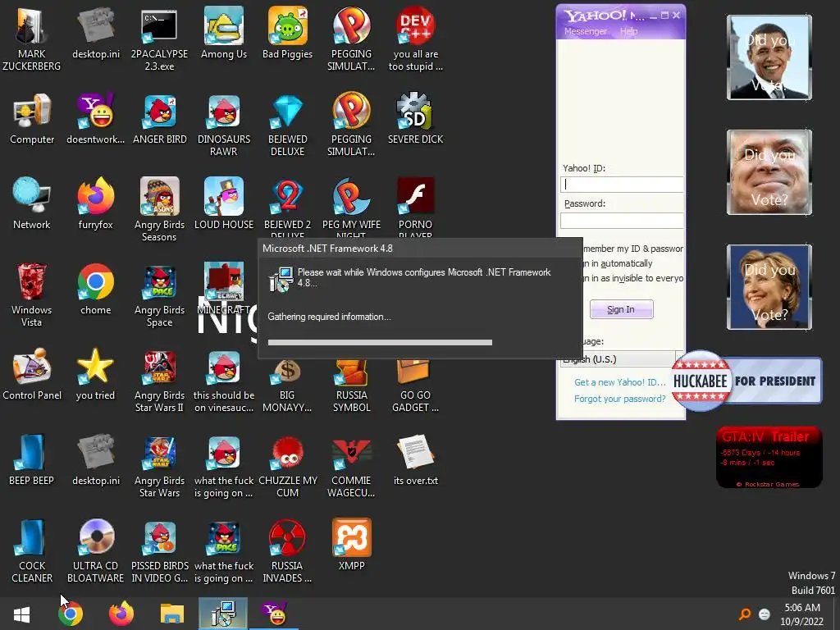Select the McCain 'Did you Vote?' gadget
840x630 pixels.
pyautogui.click(x=769, y=172)
